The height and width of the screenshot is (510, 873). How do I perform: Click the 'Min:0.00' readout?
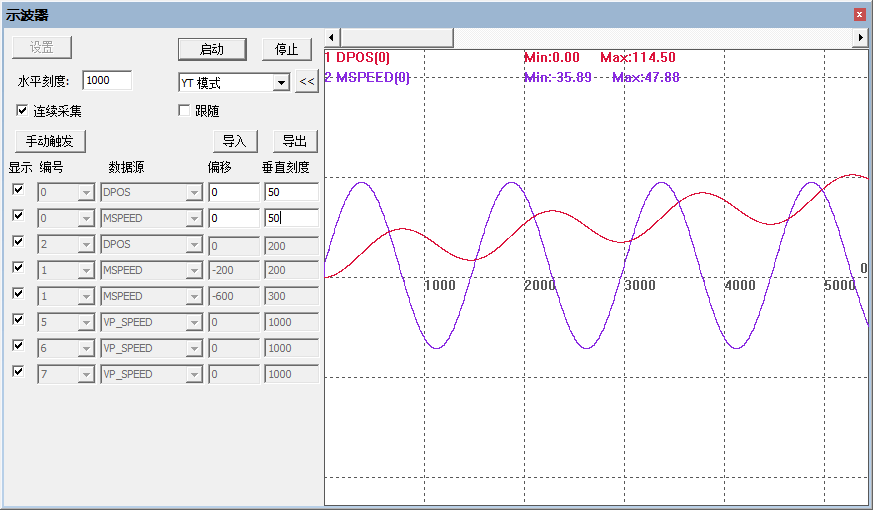click(x=552, y=57)
